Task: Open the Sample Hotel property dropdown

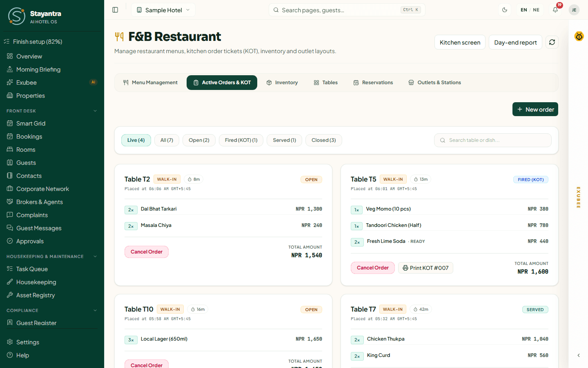Action: 163,10
